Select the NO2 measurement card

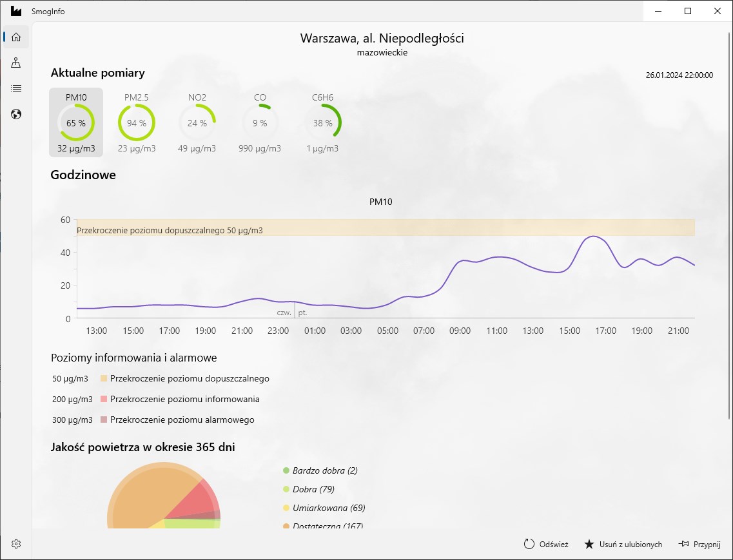pos(197,122)
